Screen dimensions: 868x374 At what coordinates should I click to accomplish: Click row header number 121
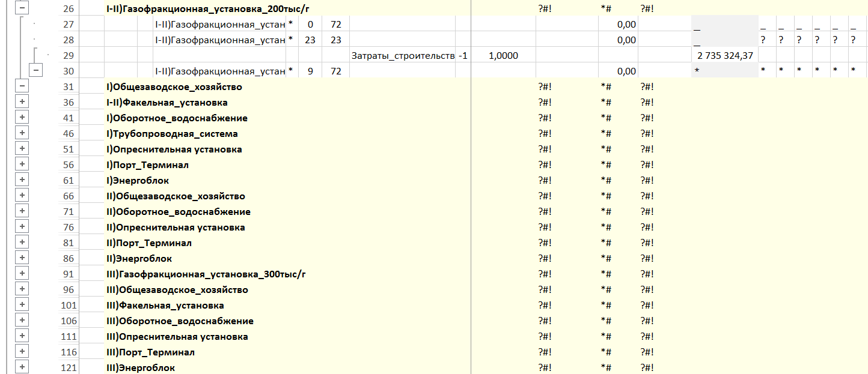69,367
